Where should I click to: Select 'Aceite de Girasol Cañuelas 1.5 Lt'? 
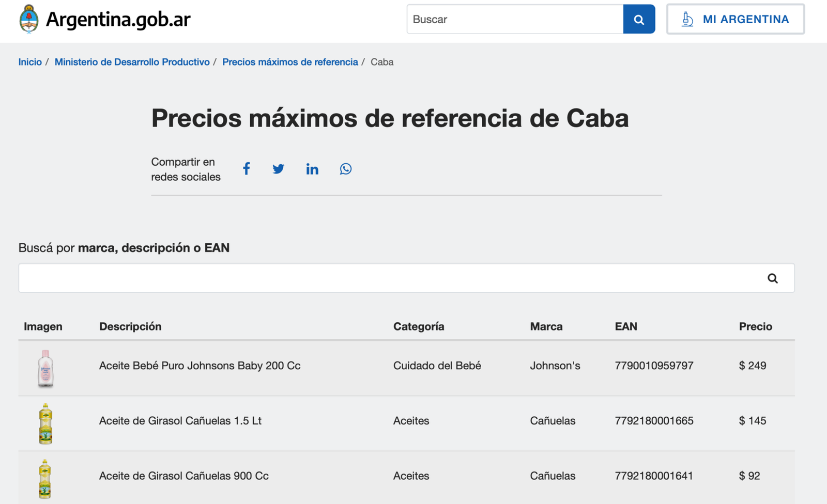click(180, 421)
